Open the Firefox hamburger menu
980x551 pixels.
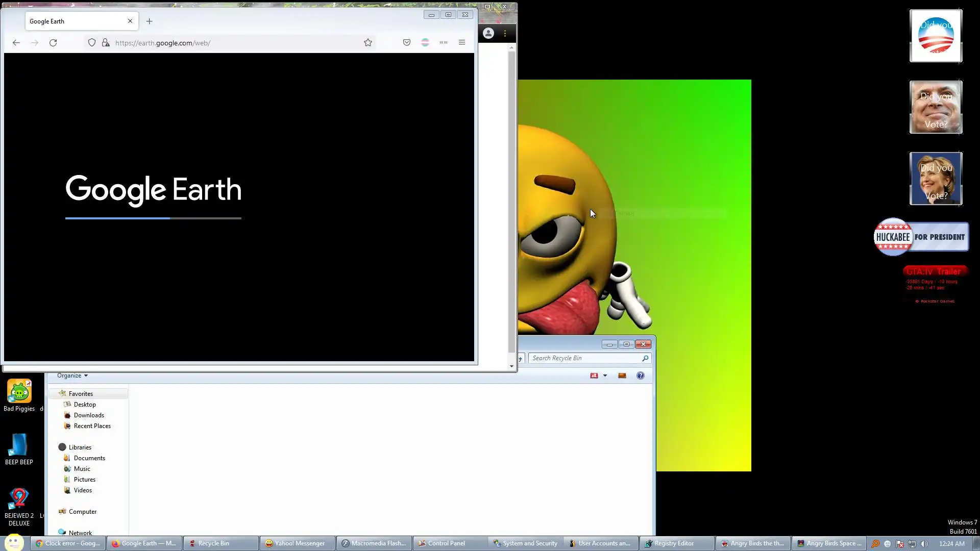(x=462, y=43)
